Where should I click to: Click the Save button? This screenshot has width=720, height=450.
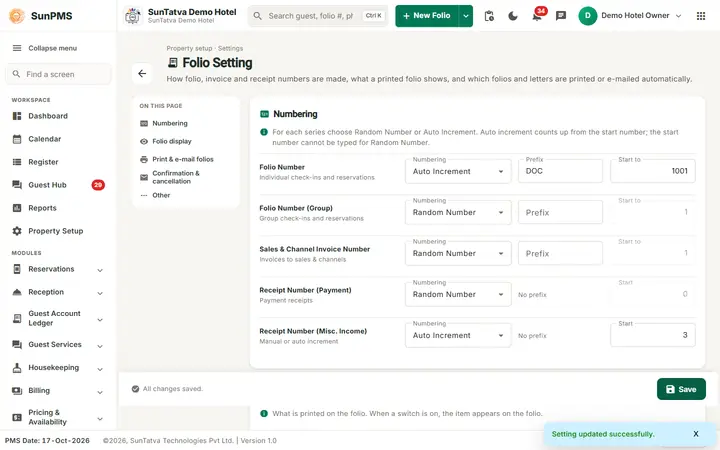click(x=681, y=389)
